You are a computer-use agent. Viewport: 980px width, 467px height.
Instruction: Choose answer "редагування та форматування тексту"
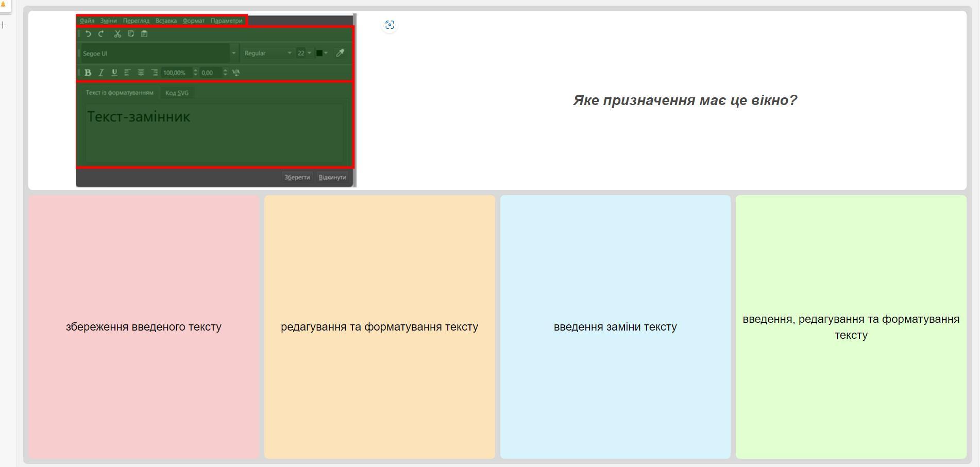click(380, 326)
